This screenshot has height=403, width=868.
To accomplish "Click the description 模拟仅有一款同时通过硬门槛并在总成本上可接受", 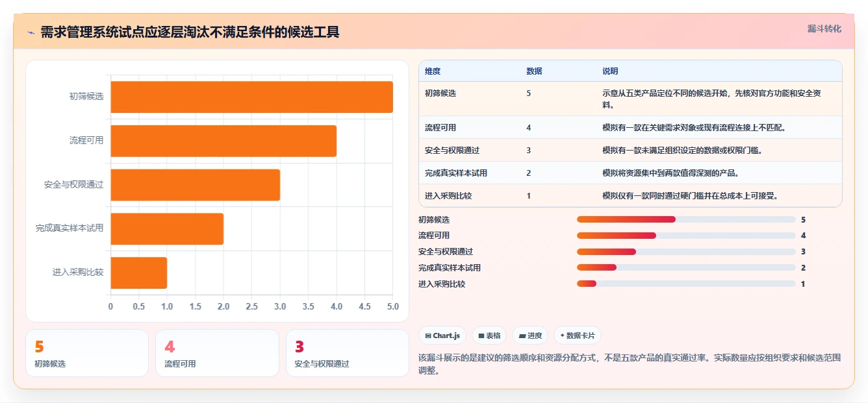I will tap(690, 196).
